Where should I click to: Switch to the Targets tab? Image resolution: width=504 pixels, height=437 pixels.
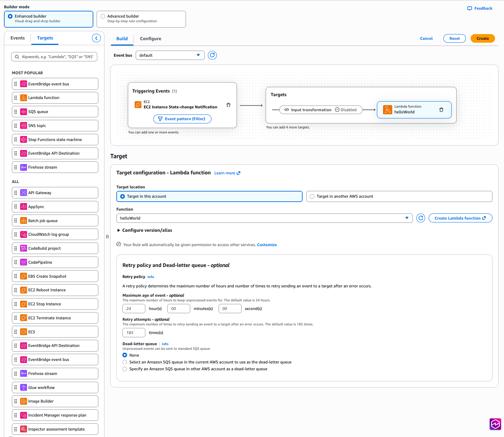coord(45,38)
